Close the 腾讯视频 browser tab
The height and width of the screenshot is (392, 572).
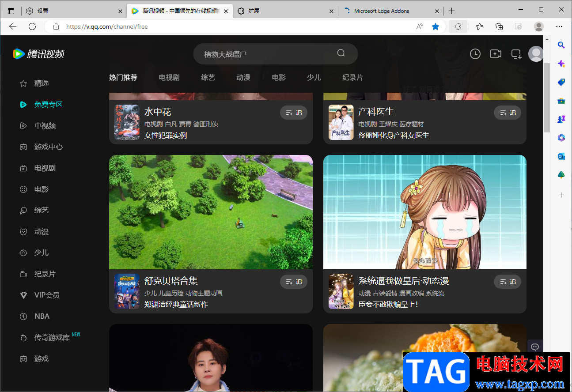226,11
